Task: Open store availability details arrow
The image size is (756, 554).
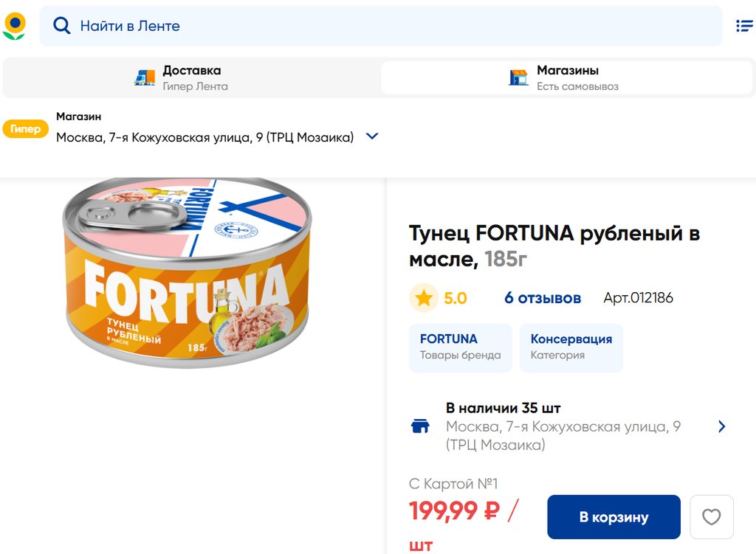Action: 721,426
